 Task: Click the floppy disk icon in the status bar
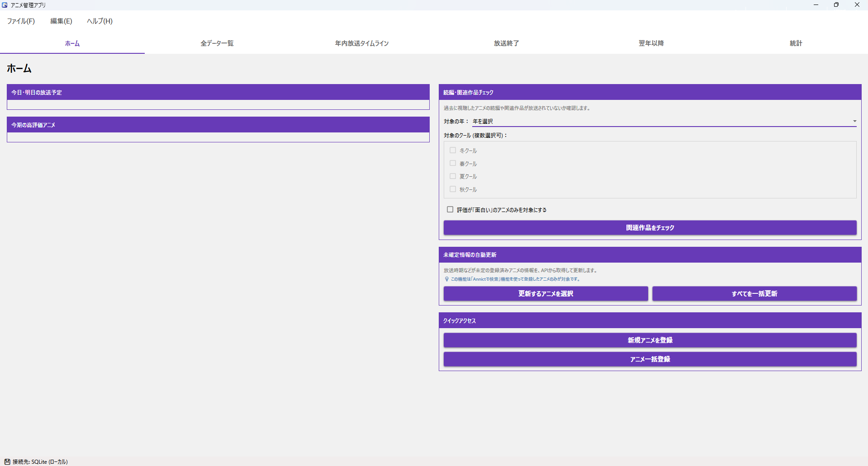(x=7, y=461)
